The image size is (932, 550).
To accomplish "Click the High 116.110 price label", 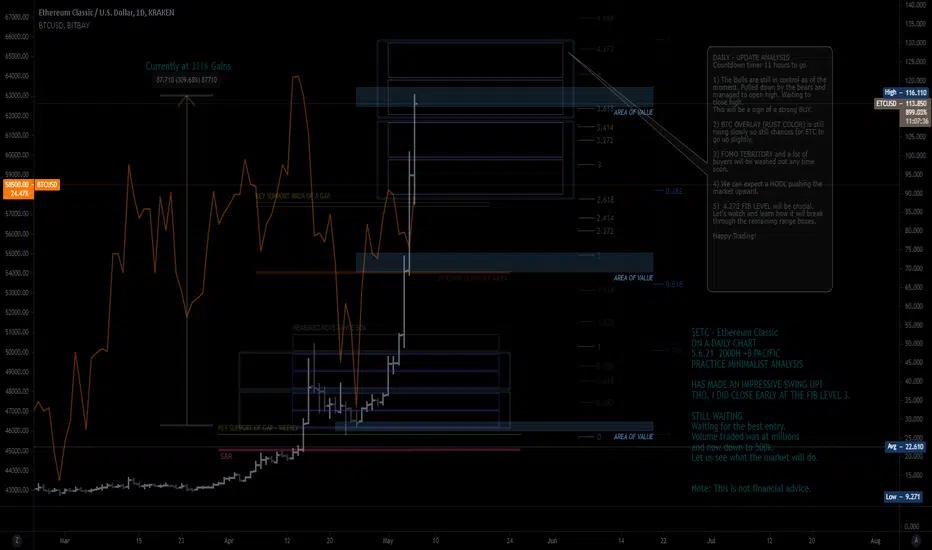I will (905, 92).
